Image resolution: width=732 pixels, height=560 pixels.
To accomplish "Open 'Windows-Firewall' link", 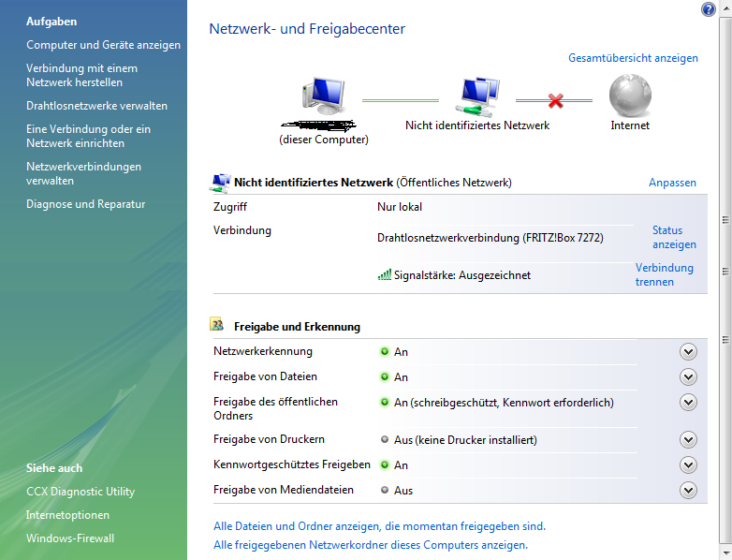I will (x=70, y=538).
